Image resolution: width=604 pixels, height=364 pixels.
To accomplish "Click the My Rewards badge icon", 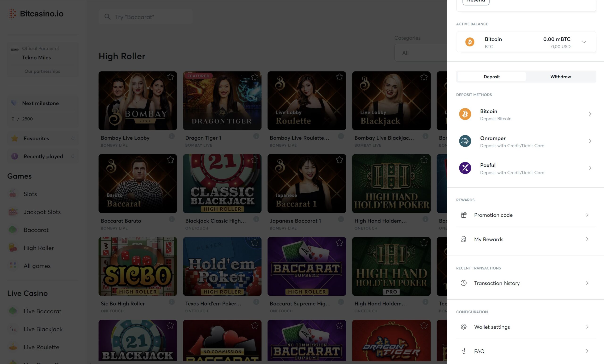I will (x=464, y=239).
